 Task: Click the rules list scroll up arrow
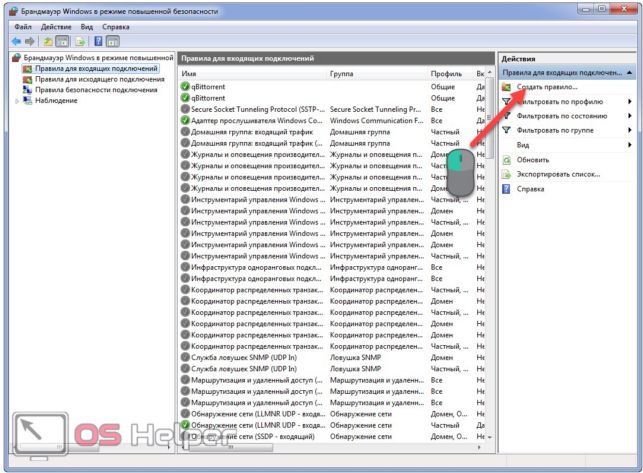(x=489, y=73)
